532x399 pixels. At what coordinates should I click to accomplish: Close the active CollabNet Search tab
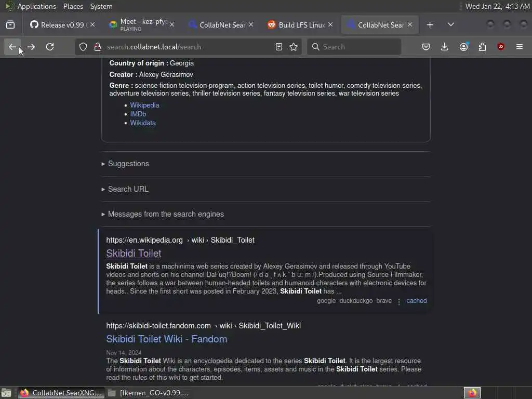click(x=410, y=25)
